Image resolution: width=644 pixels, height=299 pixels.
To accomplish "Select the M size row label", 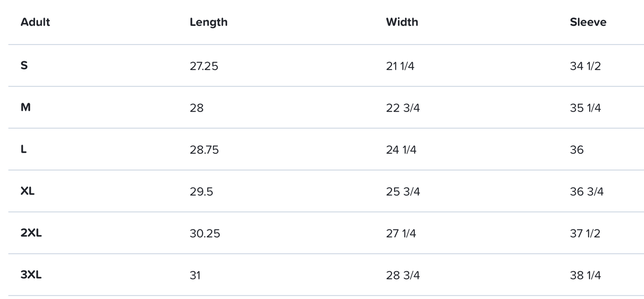I will (x=25, y=108).
